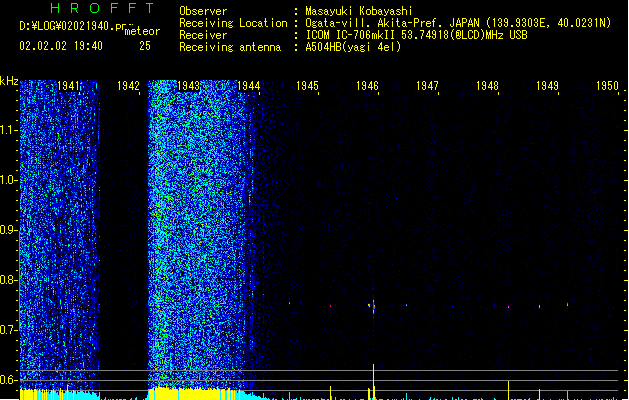Click time marker 1943

(x=189, y=86)
